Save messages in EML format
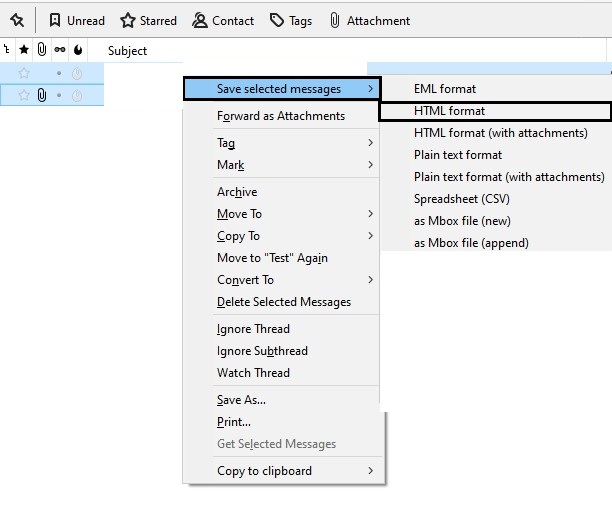612x505 pixels. pos(496,89)
